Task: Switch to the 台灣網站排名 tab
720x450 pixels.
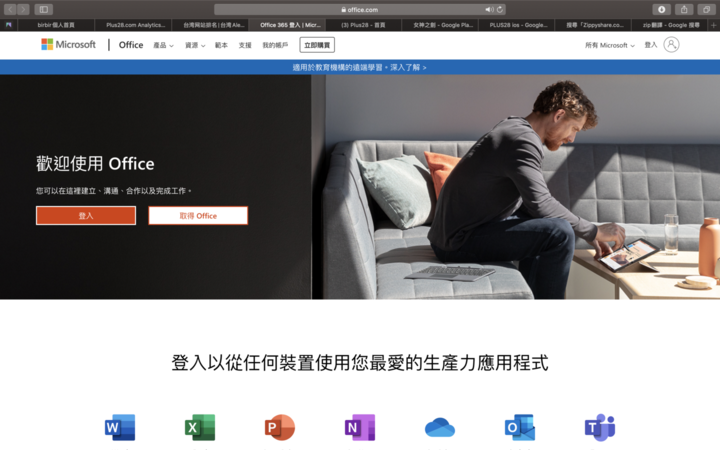Action: click(x=210, y=25)
